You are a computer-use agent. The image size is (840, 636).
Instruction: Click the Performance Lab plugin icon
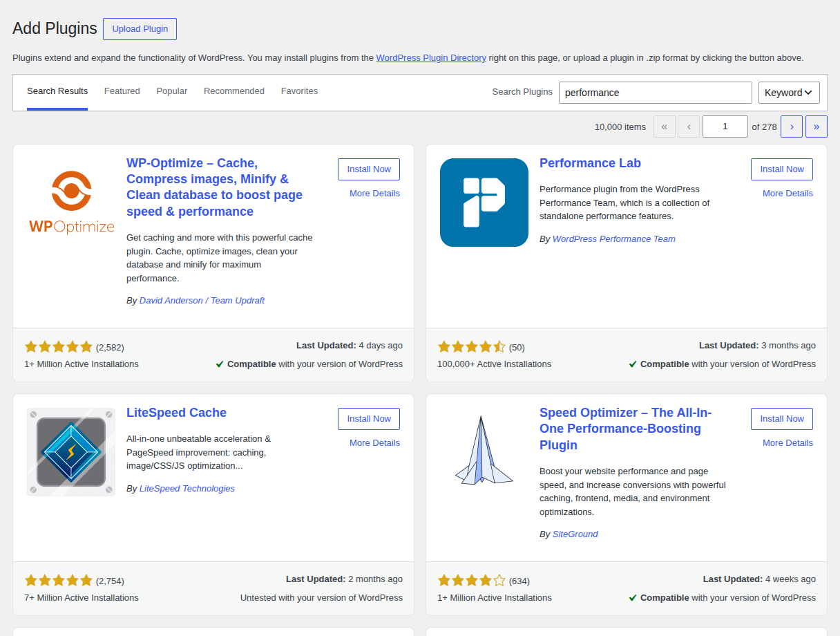point(484,203)
